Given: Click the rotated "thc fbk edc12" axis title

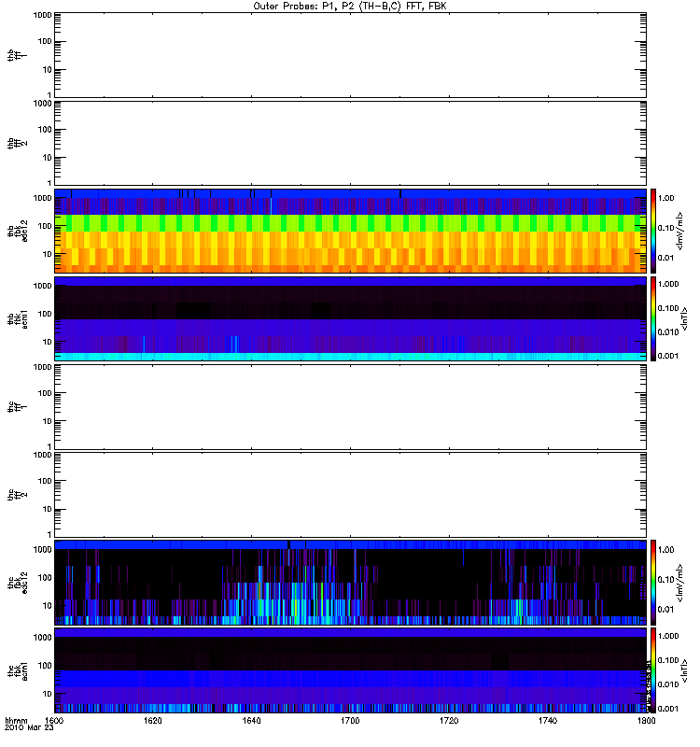Looking at the screenshot, I should (18, 583).
